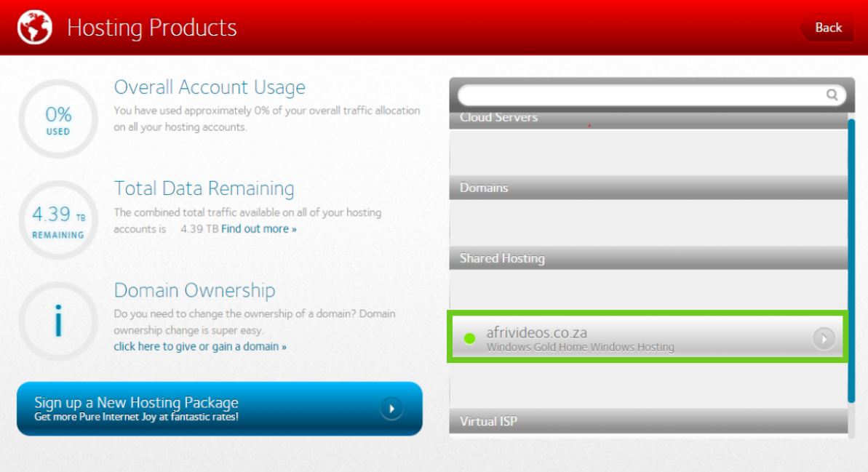The width and height of the screenshot is (868, 472).
Task: Click here to give or gain a domain
Action: click(200, 347)
